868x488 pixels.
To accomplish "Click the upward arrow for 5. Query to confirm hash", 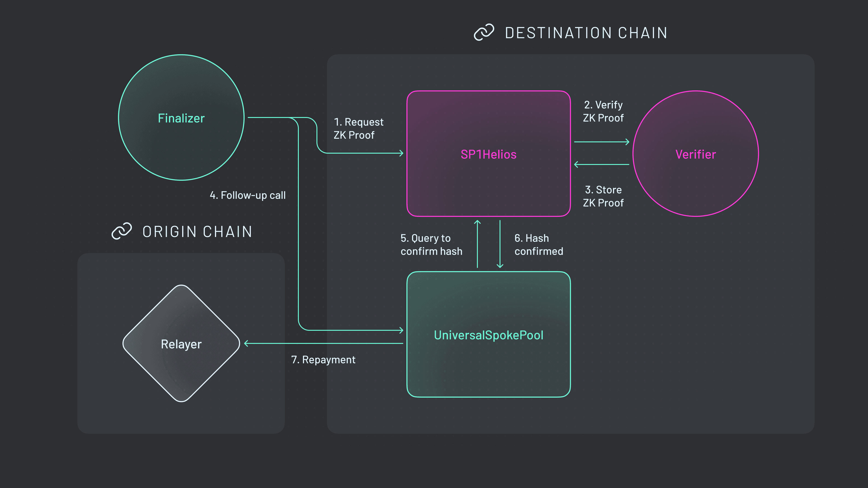I will (x=477, y=244).
